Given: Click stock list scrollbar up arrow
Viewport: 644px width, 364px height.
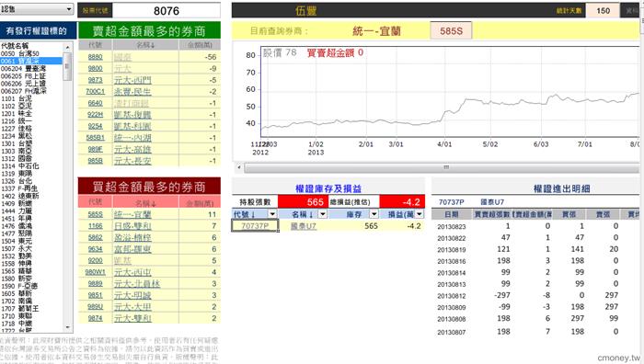Looking at the screenshot, I should coord(68,48).
